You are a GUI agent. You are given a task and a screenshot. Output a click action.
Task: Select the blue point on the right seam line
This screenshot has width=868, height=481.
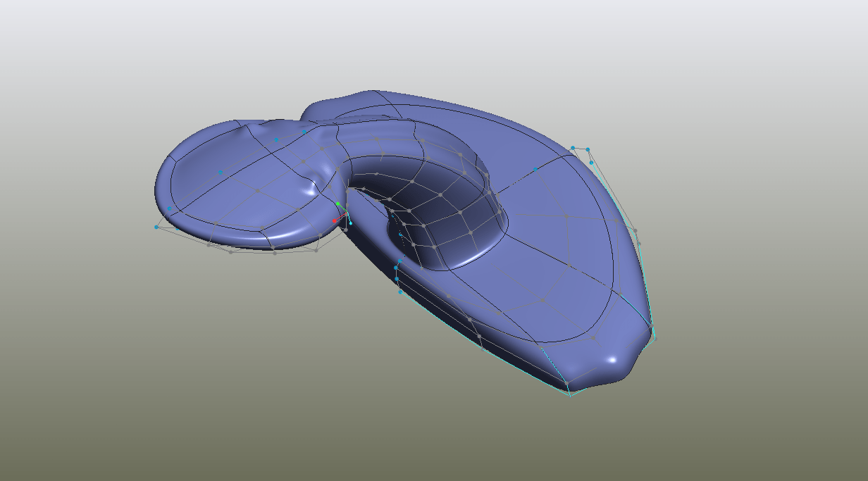[x=535, y=170]
